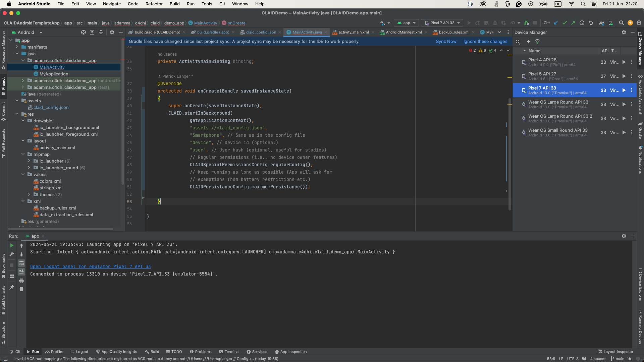Click Sync Now link
644x362 pixels.
click(x=446, y=42)
